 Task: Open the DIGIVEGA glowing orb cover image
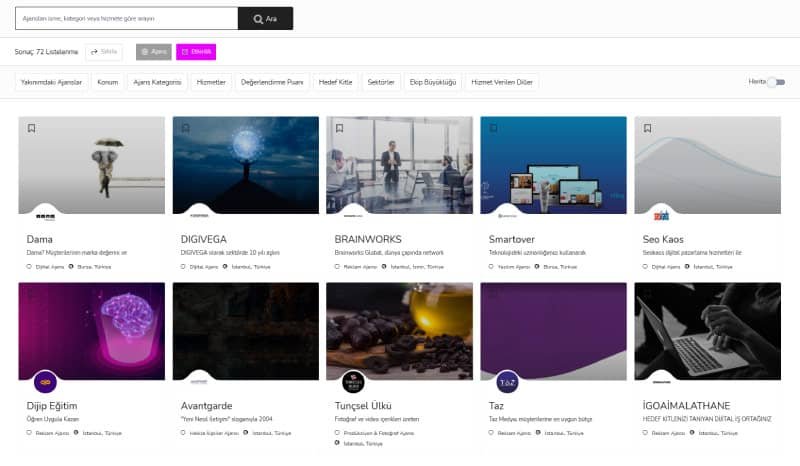pos(246,165)
